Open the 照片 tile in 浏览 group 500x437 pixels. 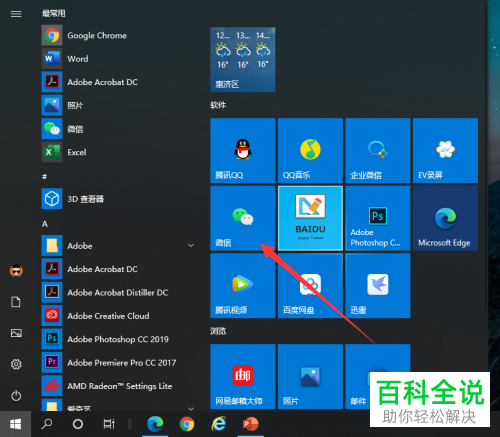(310, 377)
